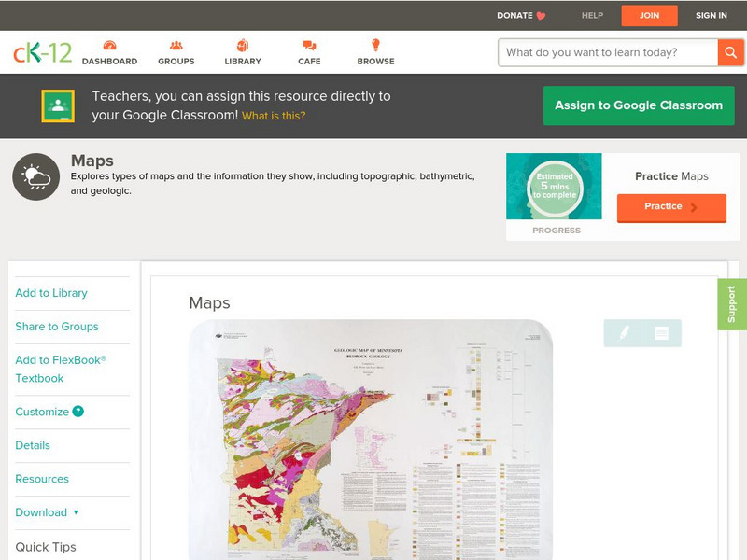Click the Join button
This screenshot has height=560, width=747.
click(x=649, y=16)
